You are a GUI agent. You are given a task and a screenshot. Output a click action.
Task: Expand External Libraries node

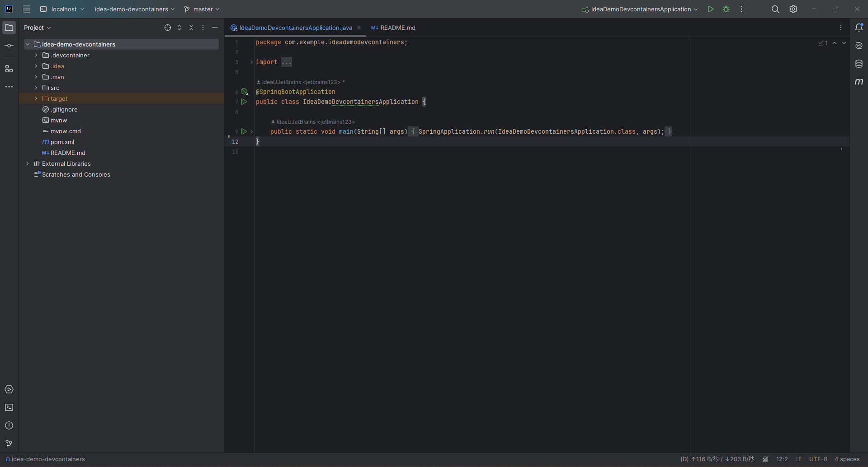[x=28, y=163]
